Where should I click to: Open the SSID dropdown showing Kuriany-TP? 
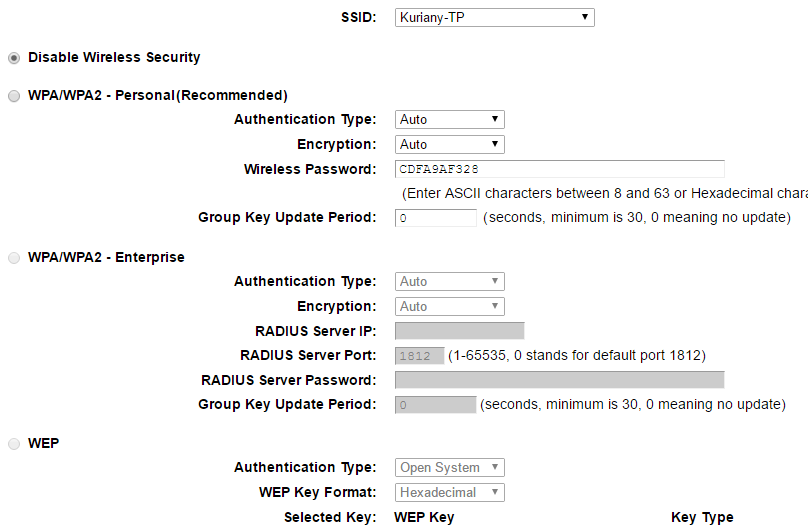click(494, 17)
